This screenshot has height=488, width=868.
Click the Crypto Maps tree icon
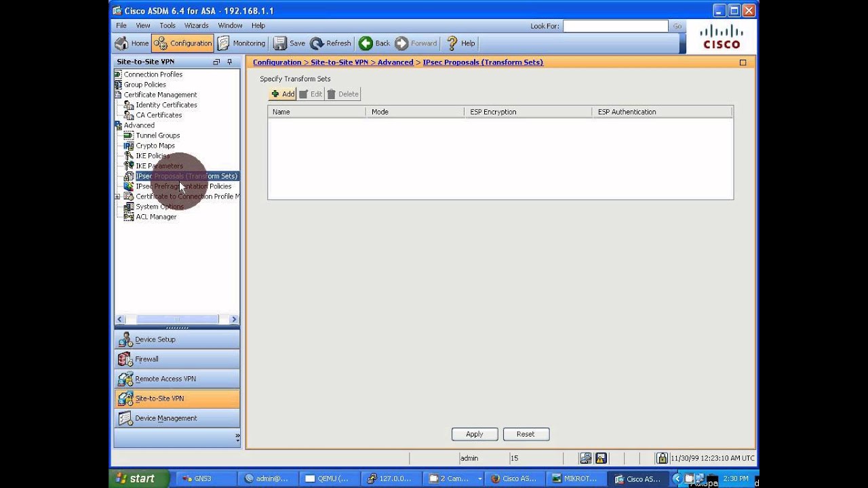click(x=129, y=146)
